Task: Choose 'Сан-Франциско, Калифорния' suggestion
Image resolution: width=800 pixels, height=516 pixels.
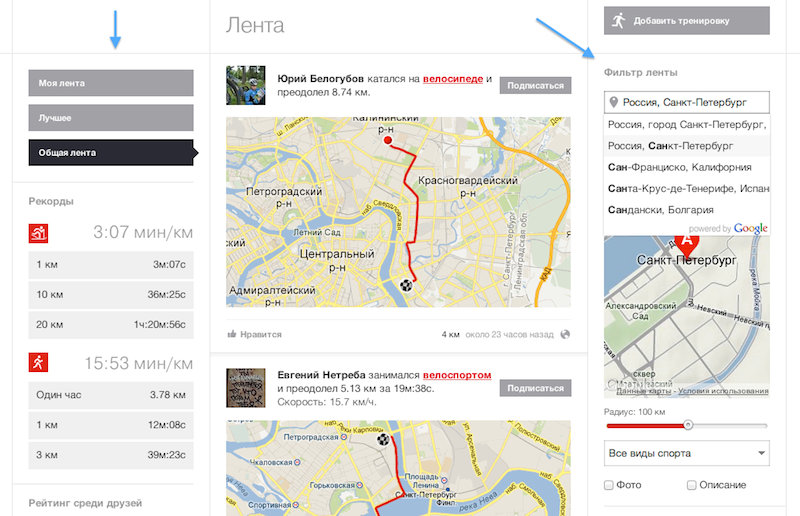Action: (679, 167)
